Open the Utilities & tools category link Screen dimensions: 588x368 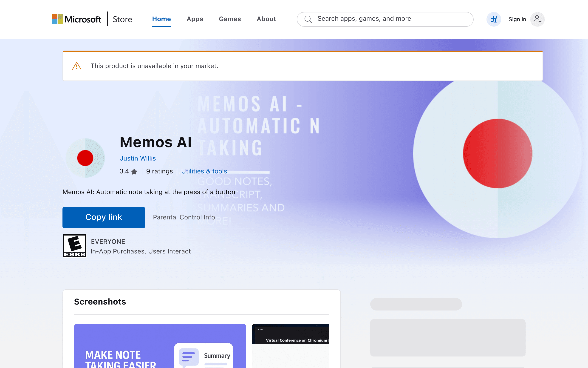click(204, 171)
